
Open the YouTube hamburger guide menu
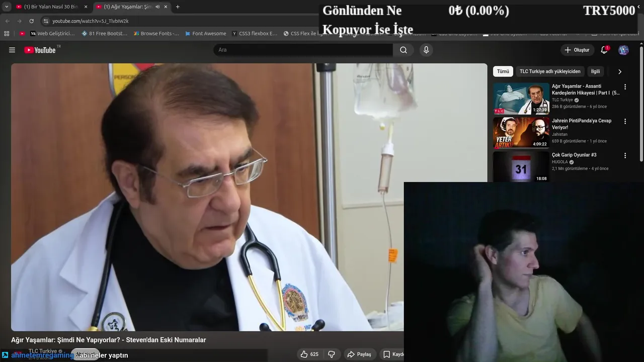tap(12, 50)
